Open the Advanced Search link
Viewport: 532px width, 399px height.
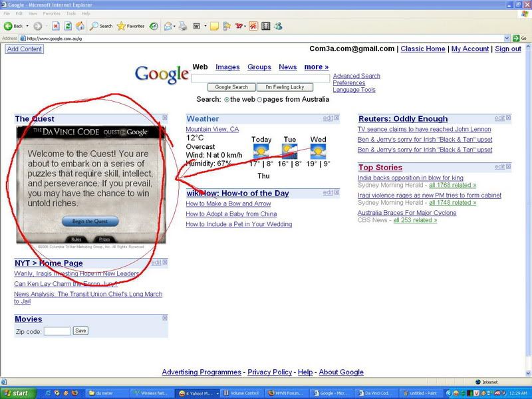pyautogui.click(x=356, y=76)
